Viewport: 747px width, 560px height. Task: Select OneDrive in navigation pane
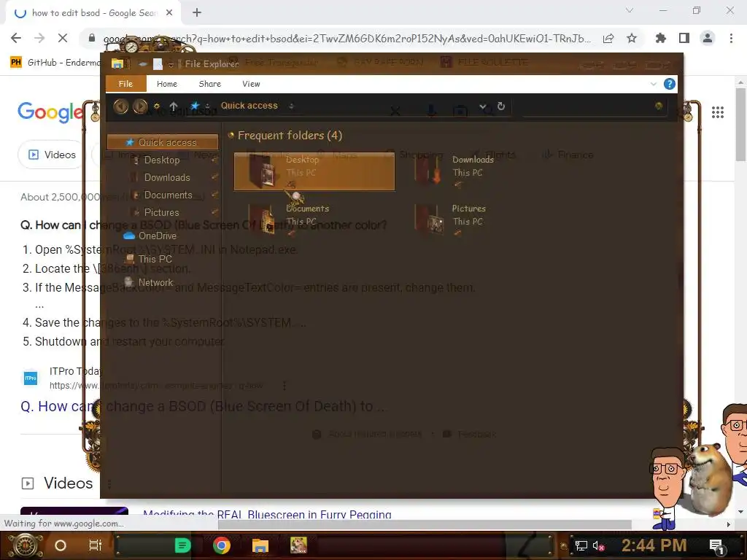click(x=150, y=236)
